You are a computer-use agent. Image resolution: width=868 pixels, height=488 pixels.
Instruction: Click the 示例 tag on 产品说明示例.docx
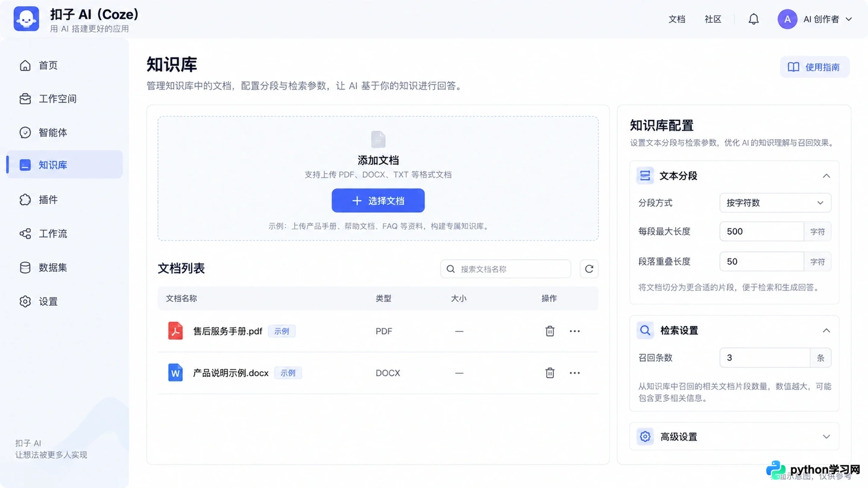[288, 373]
